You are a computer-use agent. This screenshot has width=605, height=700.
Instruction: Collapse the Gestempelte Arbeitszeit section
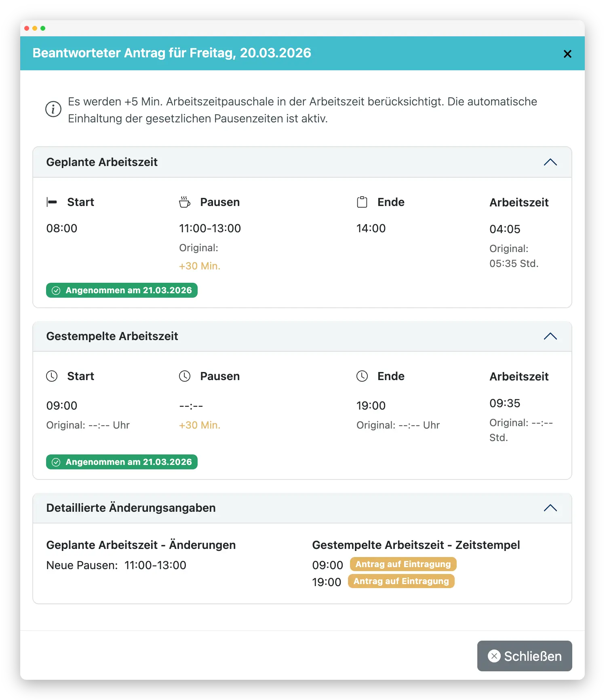click(550, 336)
